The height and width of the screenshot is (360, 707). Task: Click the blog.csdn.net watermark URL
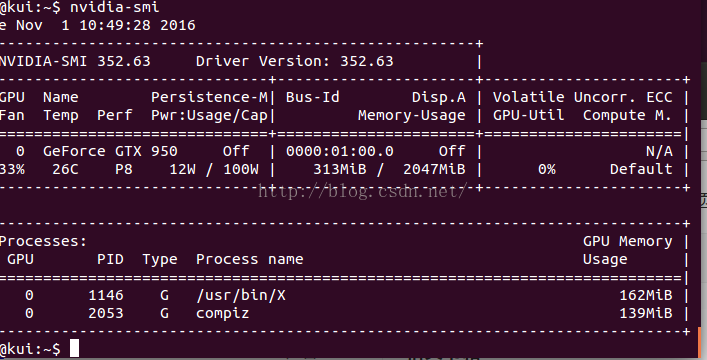pyautogui.click(x=362, y=192)
